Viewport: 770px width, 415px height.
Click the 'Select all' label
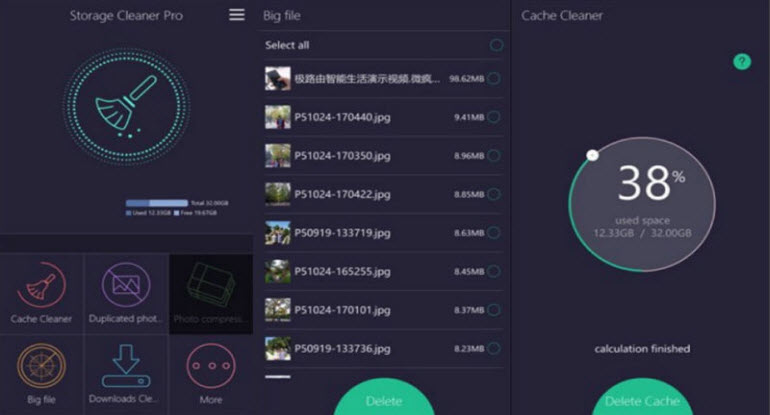pyautogui.click(x=287, y=45)
